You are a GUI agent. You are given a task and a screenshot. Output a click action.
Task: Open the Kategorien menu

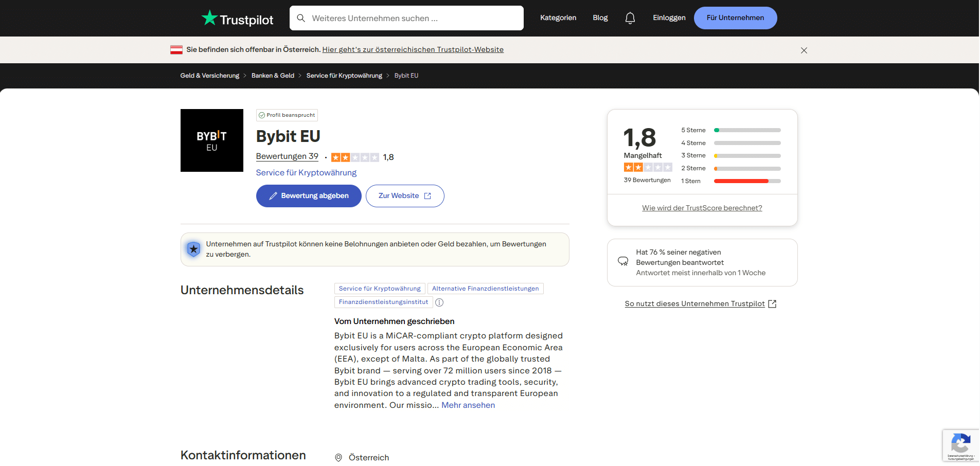(x=558, y=18)
